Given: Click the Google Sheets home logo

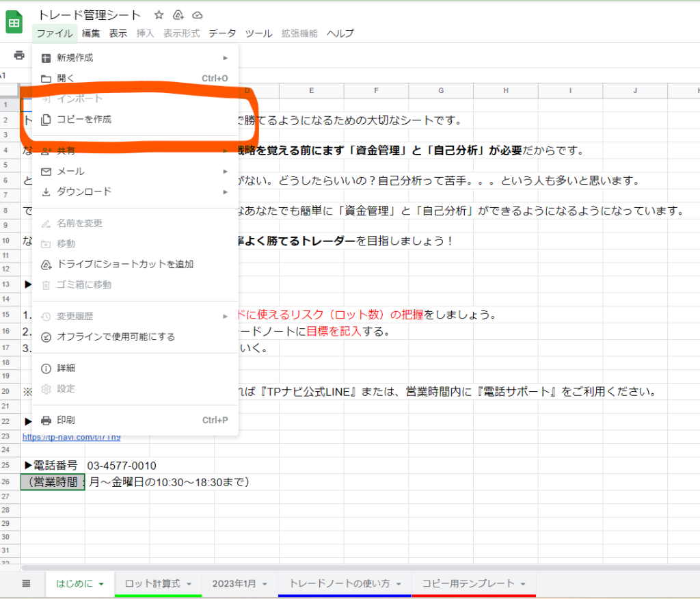Looking at the screenshot, I should 14,23.
